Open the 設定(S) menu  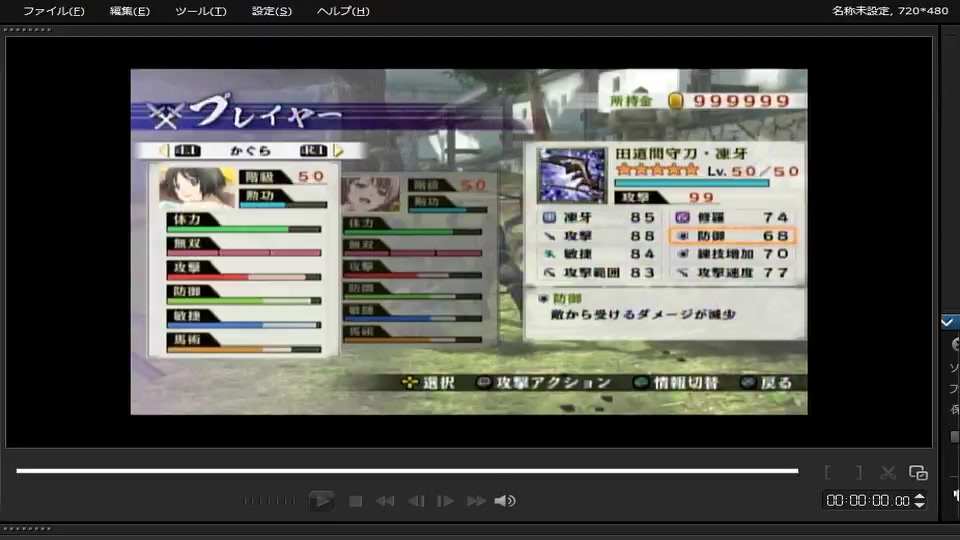pyautogui.click(x=272, y=11)
